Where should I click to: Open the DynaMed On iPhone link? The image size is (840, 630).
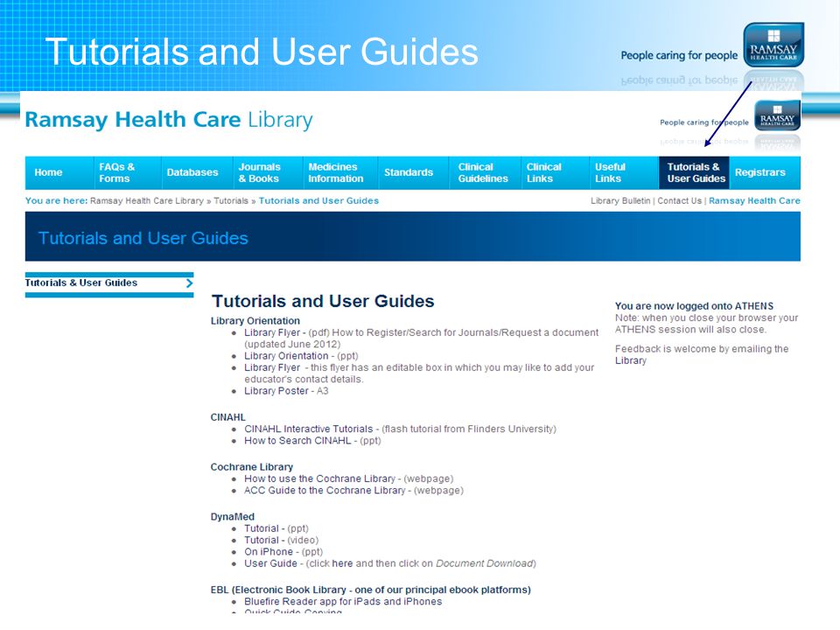(269, 552)
